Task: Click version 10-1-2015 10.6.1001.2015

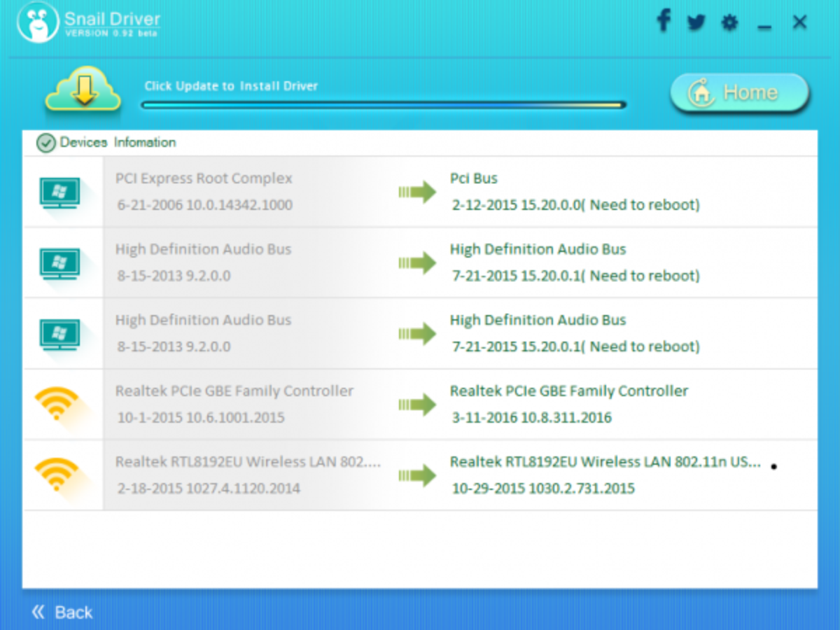Action: [x=201, y=418]
